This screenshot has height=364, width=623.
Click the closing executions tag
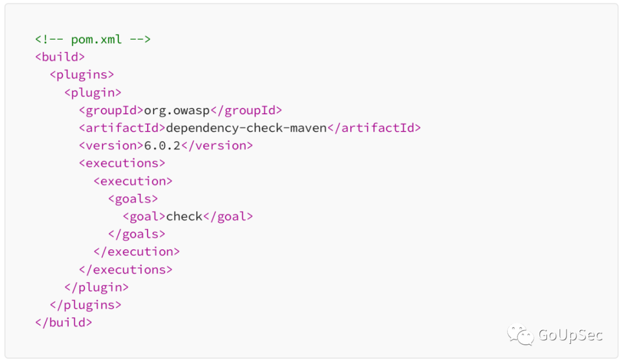point(126,270)
